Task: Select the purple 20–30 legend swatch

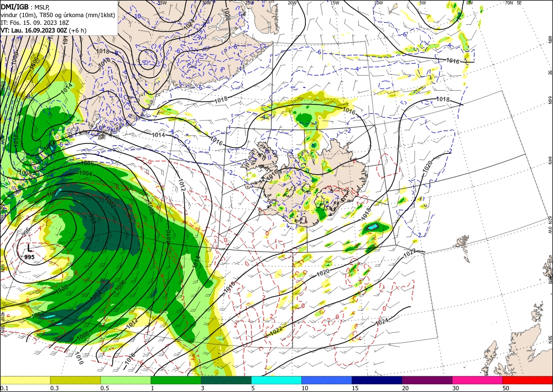Action: tap(427, 380)
